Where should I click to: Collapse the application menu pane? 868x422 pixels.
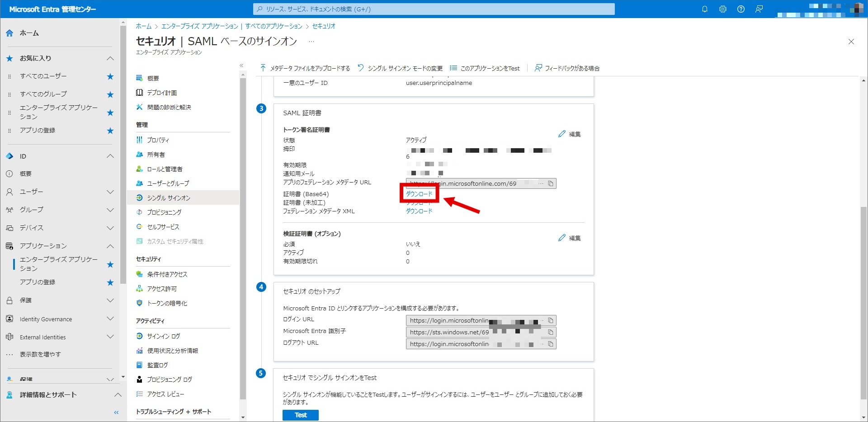pos(241,66)
